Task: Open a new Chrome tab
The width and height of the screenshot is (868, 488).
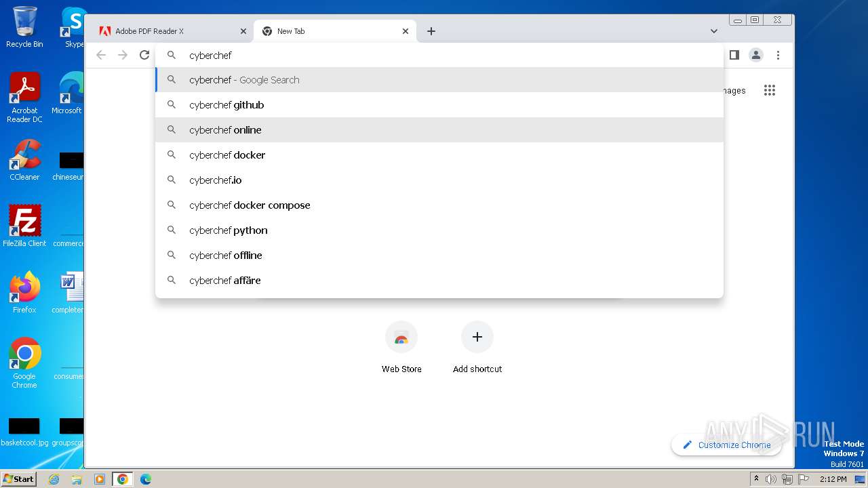Action: tap(431, 31)
